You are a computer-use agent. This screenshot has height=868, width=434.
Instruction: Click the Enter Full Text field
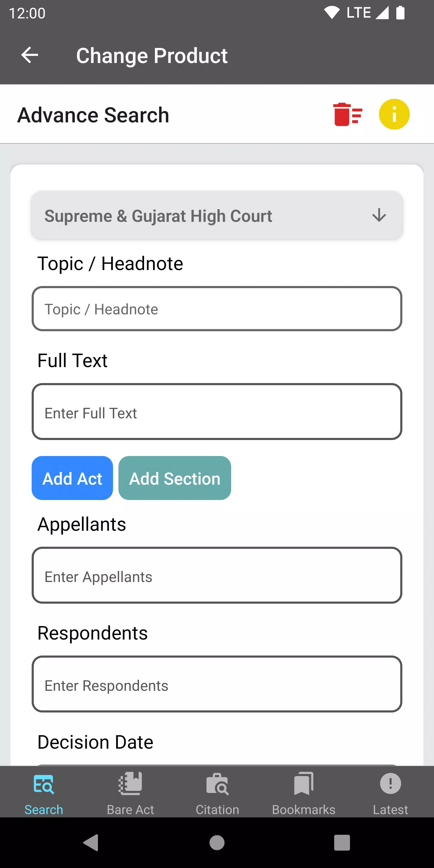click(217, 411)
